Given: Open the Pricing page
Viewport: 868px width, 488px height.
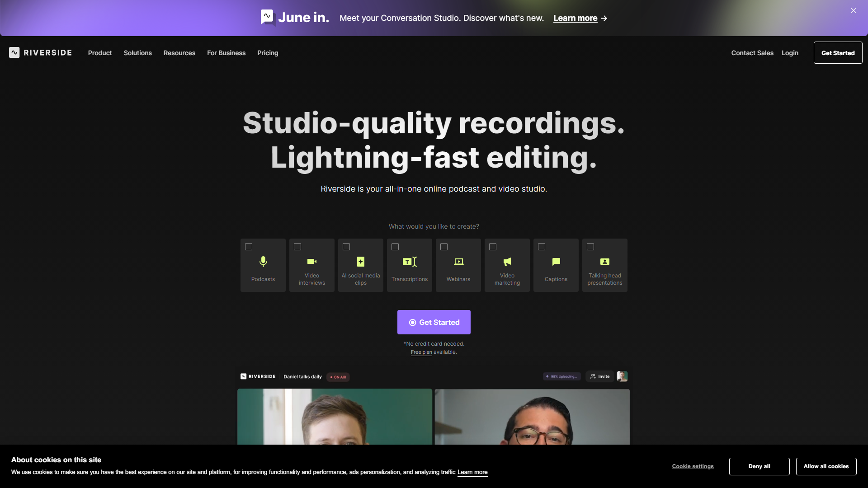Looking at the screenshot, I should 268,53.
